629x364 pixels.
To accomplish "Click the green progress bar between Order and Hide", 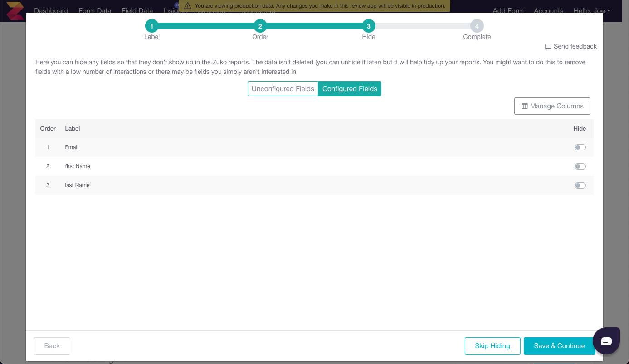I will point(314,26).
